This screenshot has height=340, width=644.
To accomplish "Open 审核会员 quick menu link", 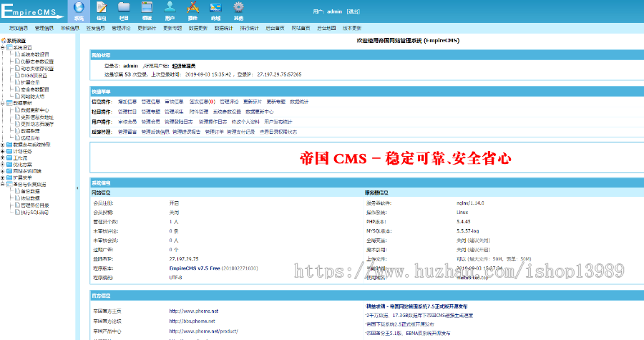I will pos(127,122).
